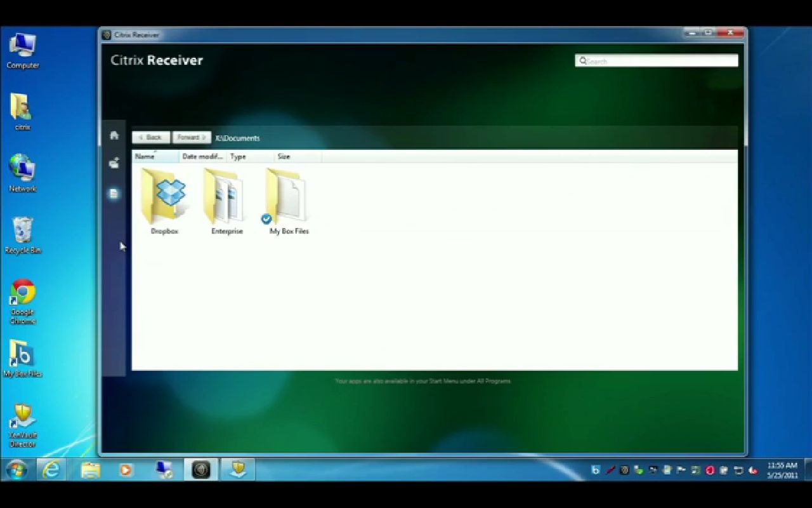Sort files by Type column
This screenshot has height=508, width=812.
coord(251,156)
